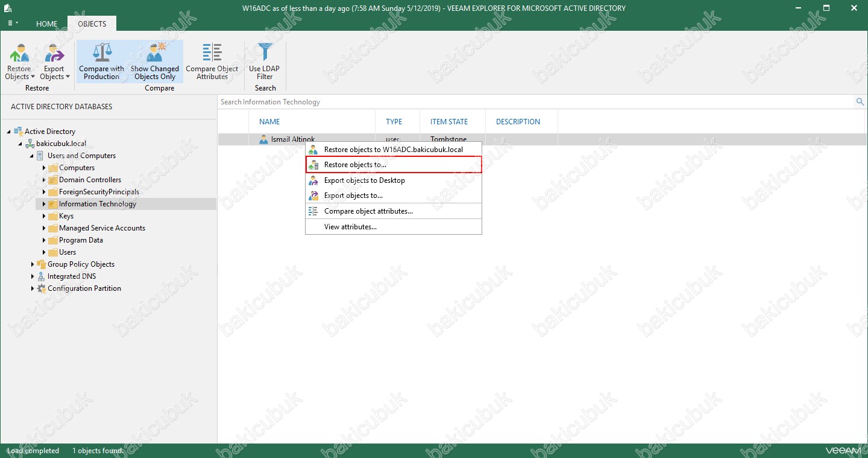The height and width of the screenshot is (458, 868).
Task: Expand the Information Technology folder arrow
Action: click(x=44, y=204)
